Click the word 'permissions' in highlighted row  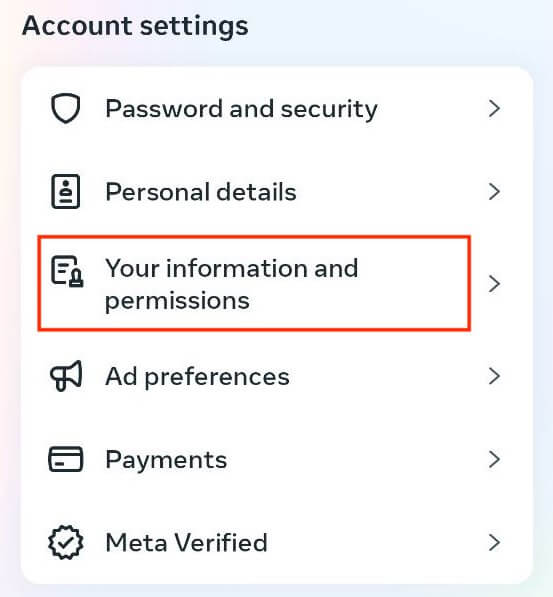[x=177, y=302]
